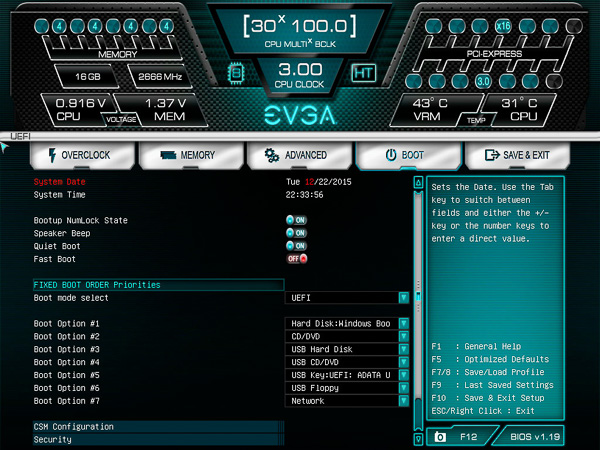The image size is (600, 450).
Task: Click the System Date label
Action: pyautogui.click(x=59, y=182)
